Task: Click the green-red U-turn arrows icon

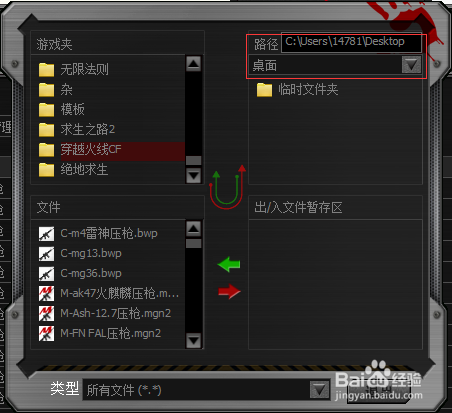Action: [x=228, y=187]
